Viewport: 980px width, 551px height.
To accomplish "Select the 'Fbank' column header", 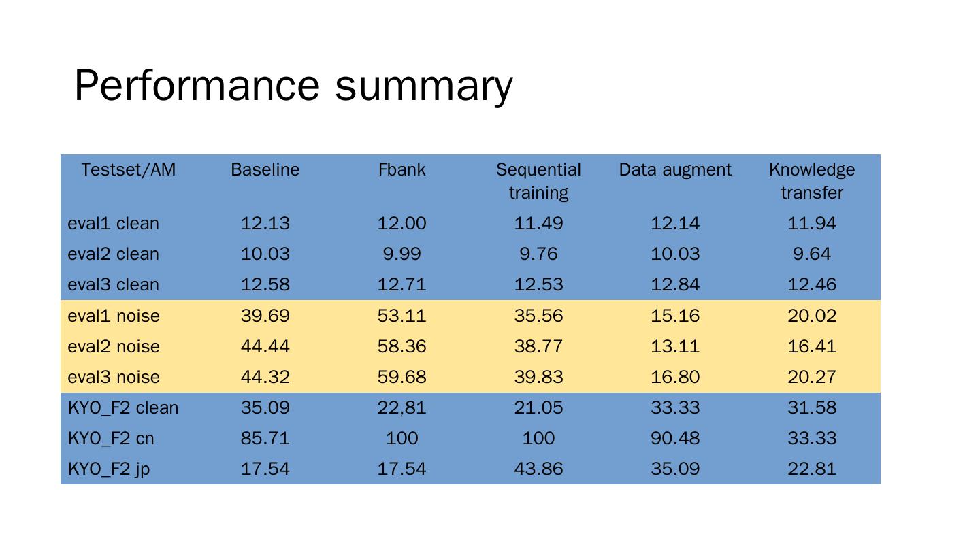I will point(402,170).
